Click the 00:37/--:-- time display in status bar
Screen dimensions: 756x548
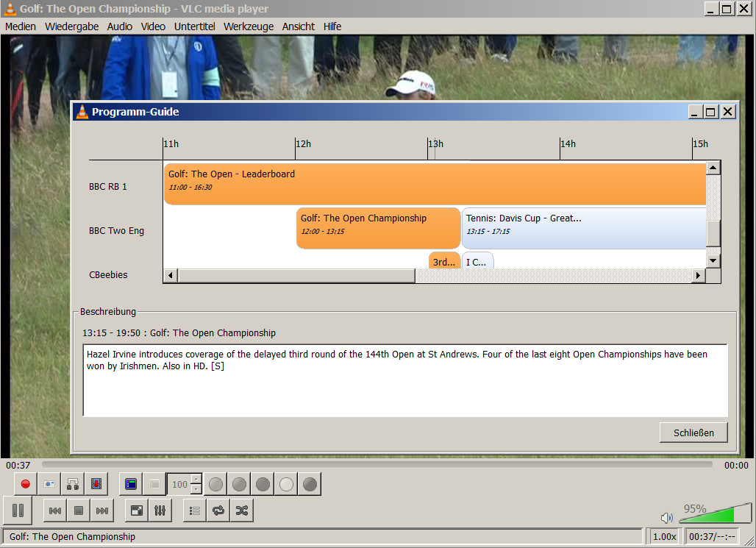coord(712,536)
